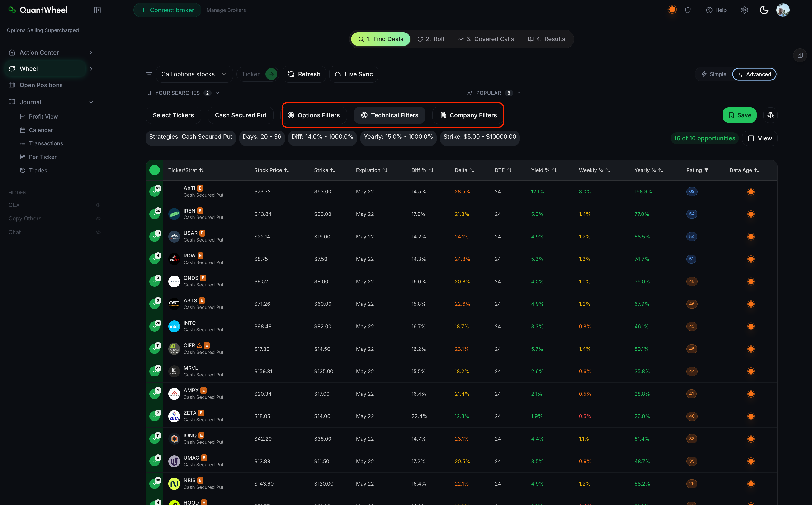The image size is (812, 505).
Task: Toggle dark mode moon icon
Action: click(x=764, y=10)
